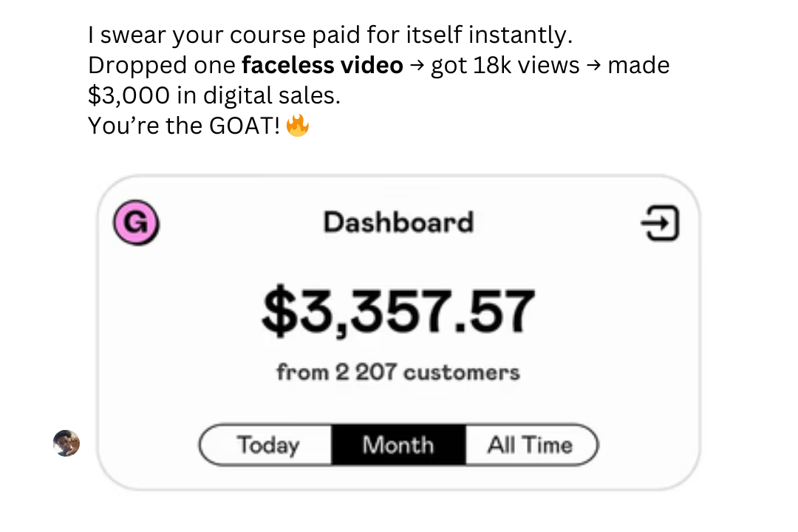Click "from 2 207 customers" text

398,372
